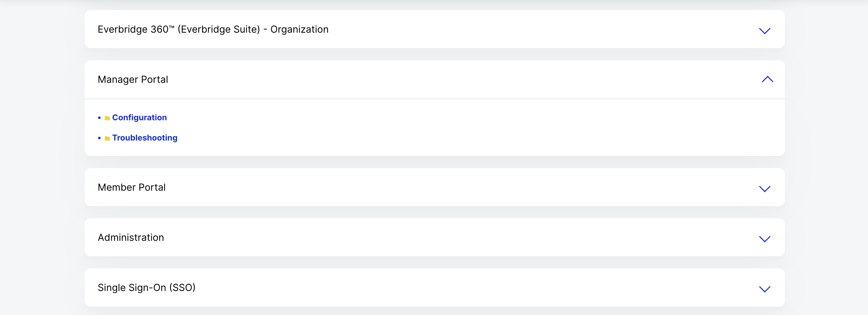
Task: Expand the Single Sign-On (SSO) title
Action: pos(147,288)
